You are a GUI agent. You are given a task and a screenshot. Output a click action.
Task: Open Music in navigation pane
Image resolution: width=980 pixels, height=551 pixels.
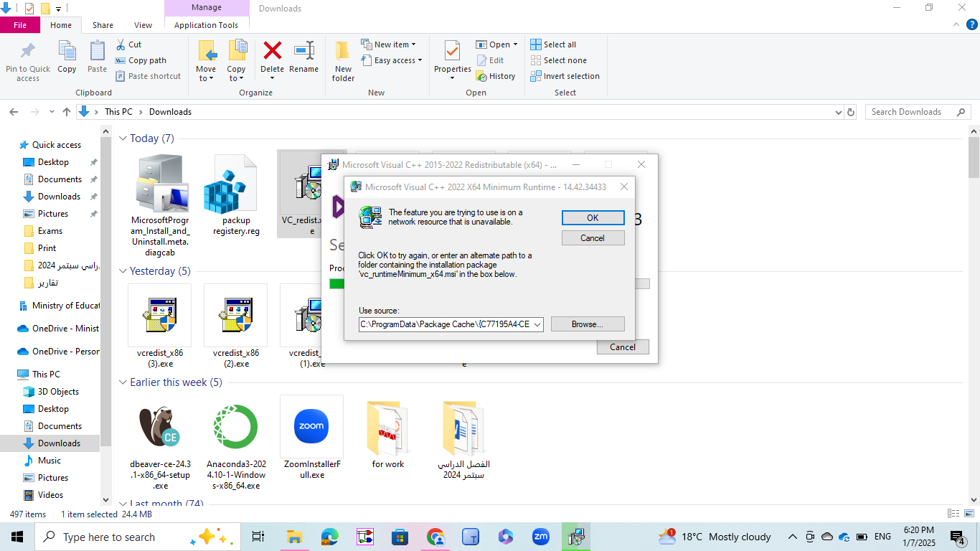[x=49, y=461]
